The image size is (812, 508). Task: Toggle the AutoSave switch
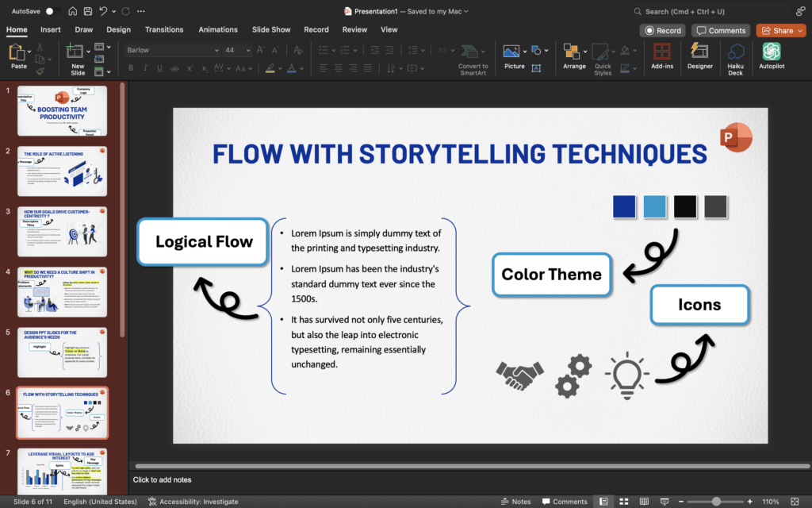pyautogui.click(x=52, y=11)
